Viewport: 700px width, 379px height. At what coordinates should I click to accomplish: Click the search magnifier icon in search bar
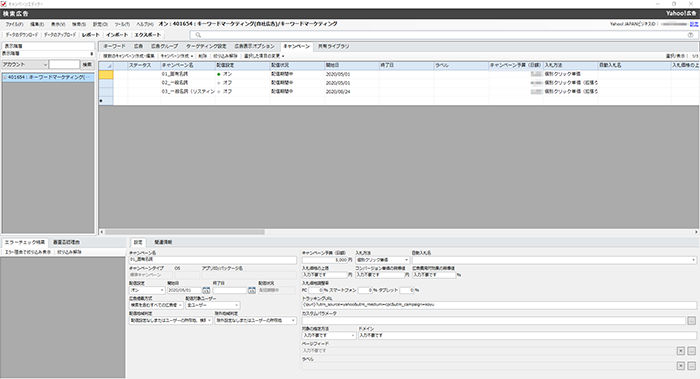click(x=198, y=35)
